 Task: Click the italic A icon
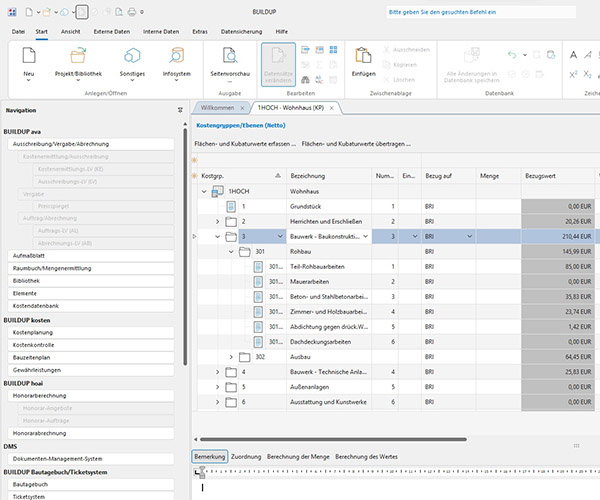(588, 55)
